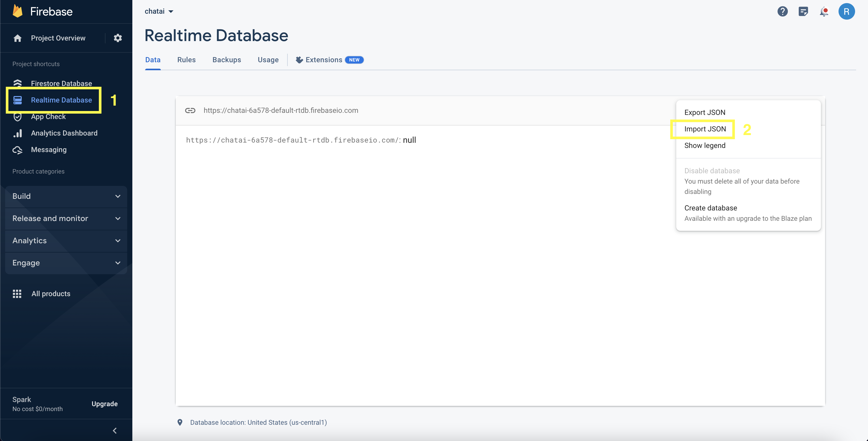The height and width of the screenshot is (441, 868).
Task: Click the database URL in header
Action: coord(281,111)
